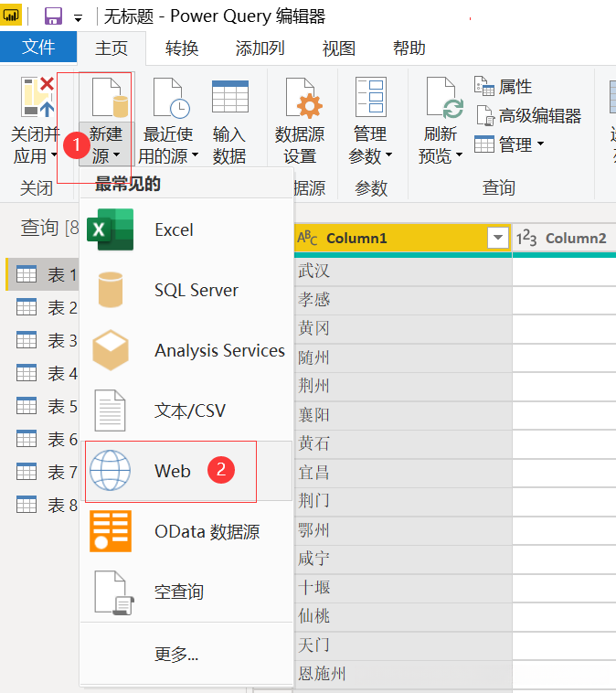Expand the 管理参数 dropdown arrow
Image resolution: width=616 pixels, height=693 pixels.
(x=388, y=155)
